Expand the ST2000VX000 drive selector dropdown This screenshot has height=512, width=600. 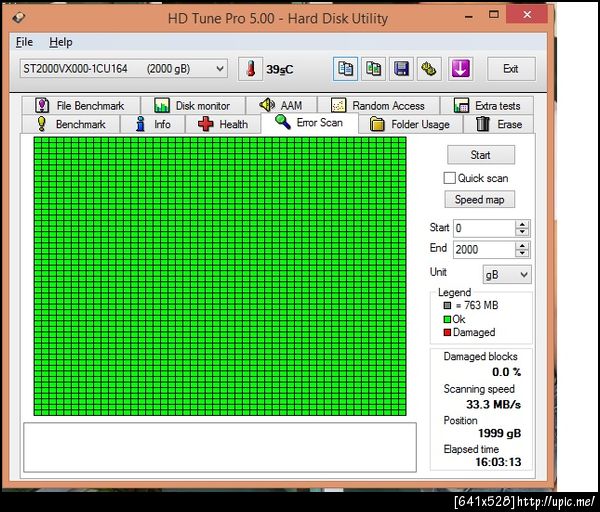tap(220, 69)
